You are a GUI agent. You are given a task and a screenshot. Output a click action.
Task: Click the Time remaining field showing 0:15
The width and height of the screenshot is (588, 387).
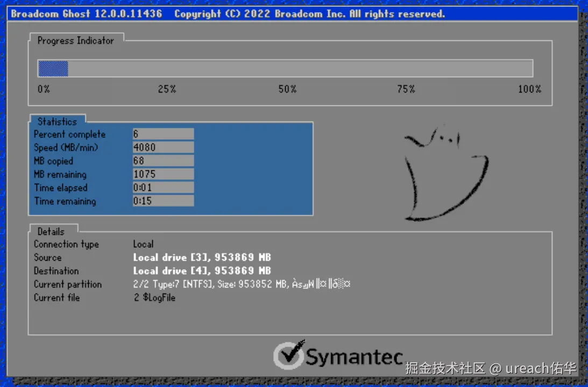(162, 201)
